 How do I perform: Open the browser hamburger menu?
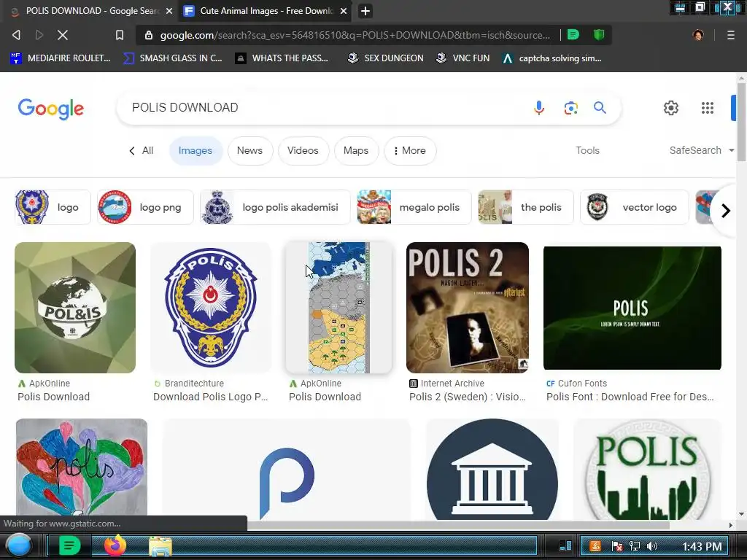click(x=731, y=35)
